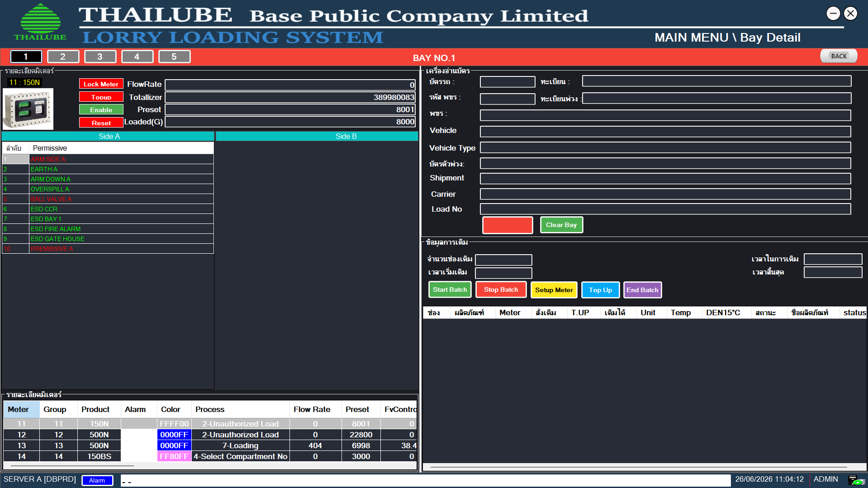
Task: Select PREMISSIVE A row
Action: pyautogui.click(x=108, y=249)
